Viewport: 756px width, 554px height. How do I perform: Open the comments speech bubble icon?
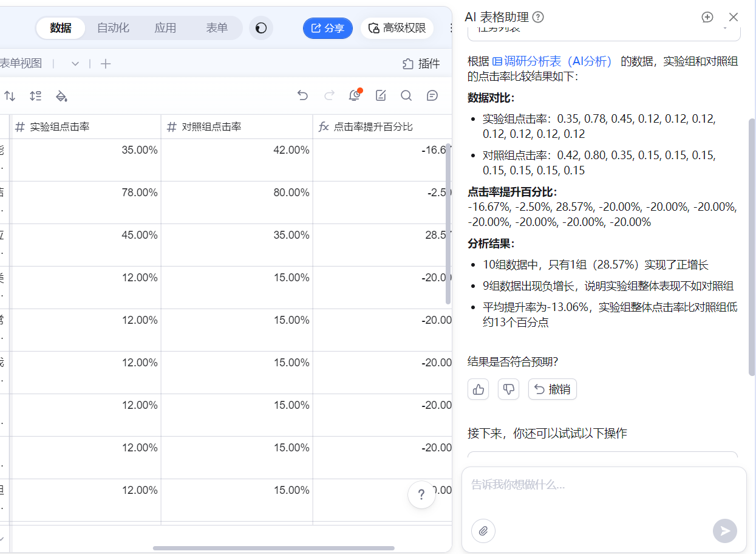click(x=432, y=95)
